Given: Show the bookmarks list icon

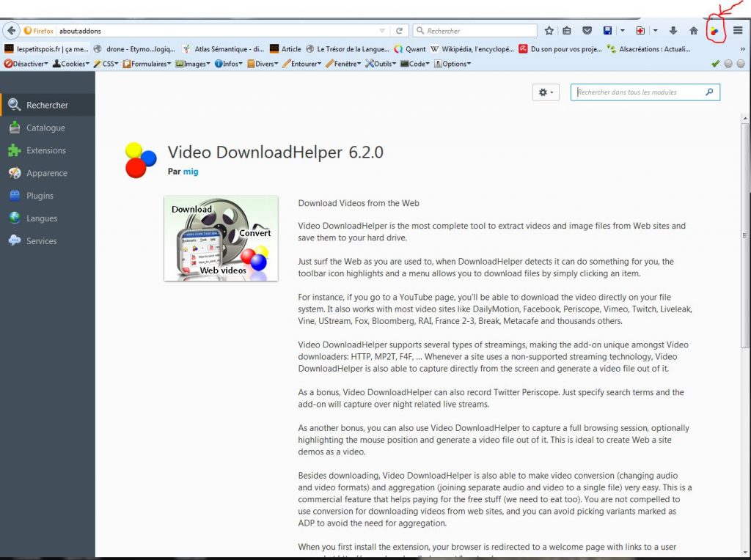Looking at the screenshot, I should pyautogui.click(x=567, y=31).
